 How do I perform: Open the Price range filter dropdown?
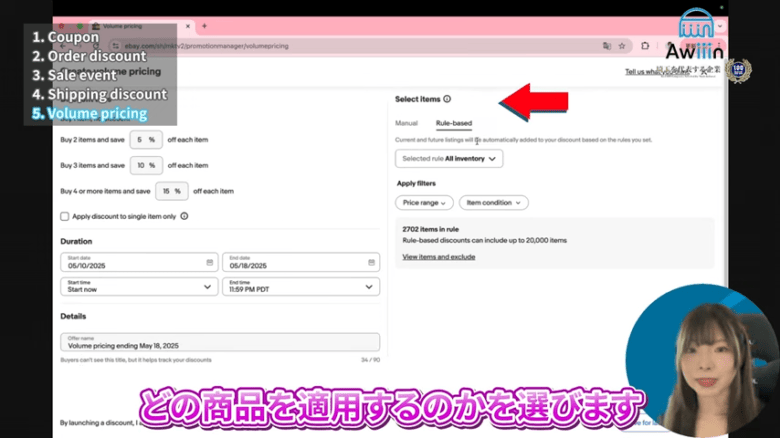point(424,202)
